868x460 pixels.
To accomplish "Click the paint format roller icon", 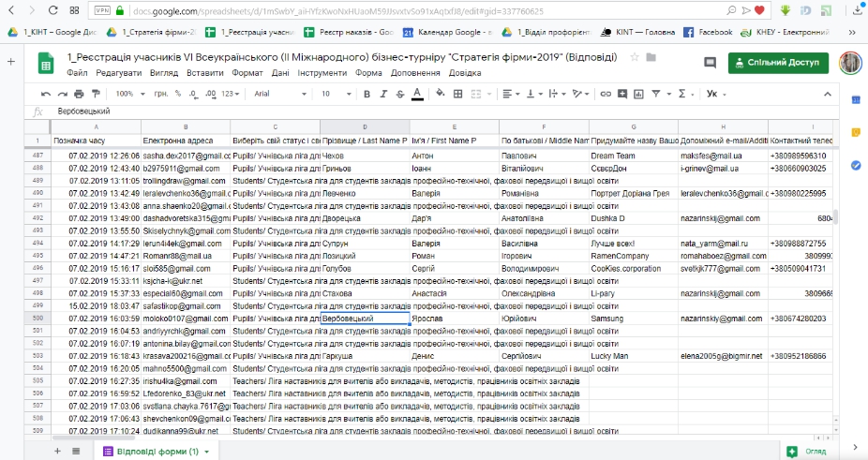I will coord(94,94).
